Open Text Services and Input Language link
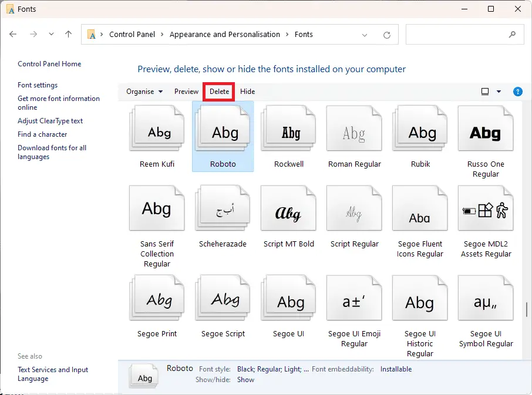This screenshot has width=532, height=395. coord(53,374)
